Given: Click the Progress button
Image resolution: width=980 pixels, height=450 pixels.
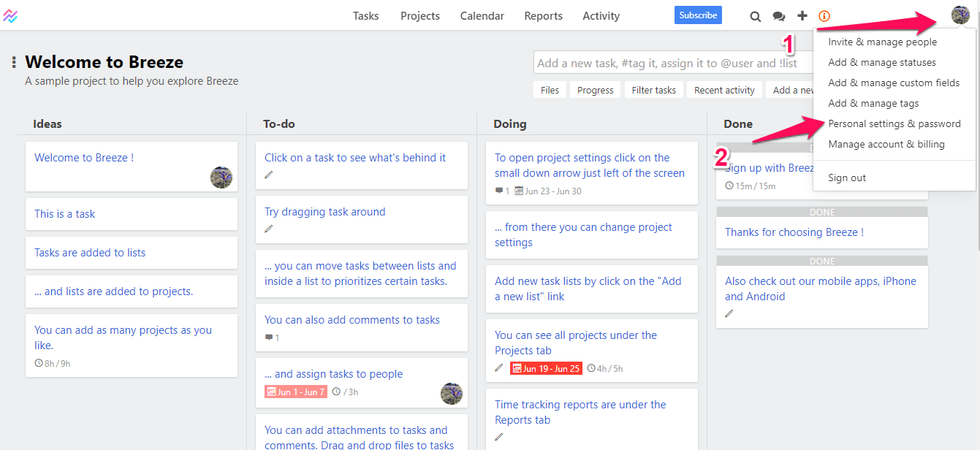Looking at the screenshot, I should (x=596, y=90).
